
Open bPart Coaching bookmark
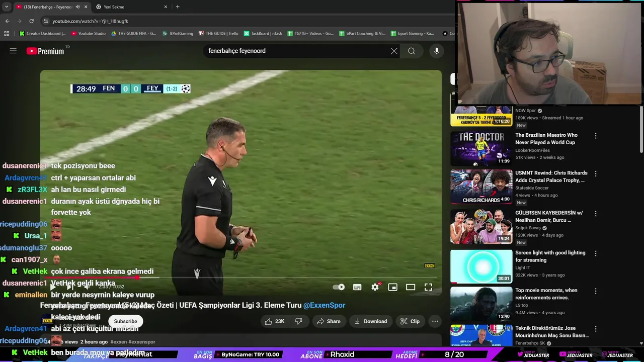[362, 33]
